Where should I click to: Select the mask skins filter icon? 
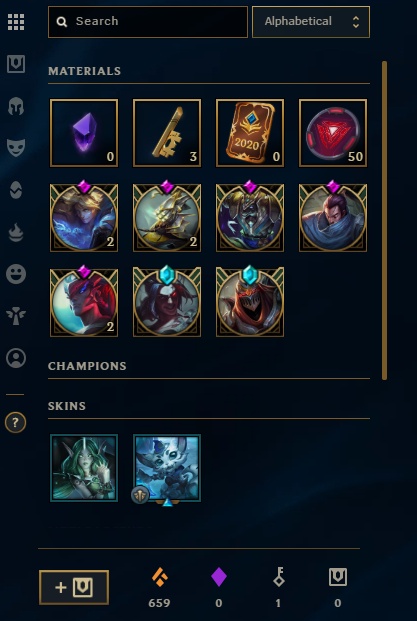pos(16,148)
